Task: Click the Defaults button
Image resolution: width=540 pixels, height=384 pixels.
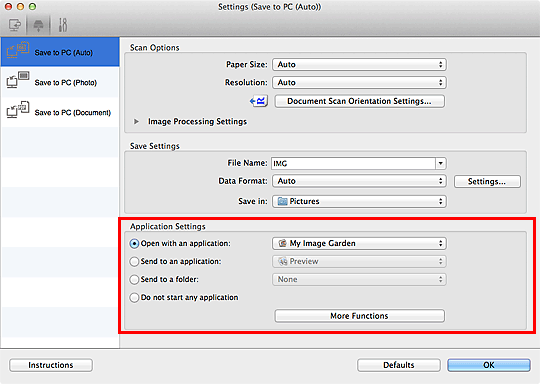Action: point(399,365)
